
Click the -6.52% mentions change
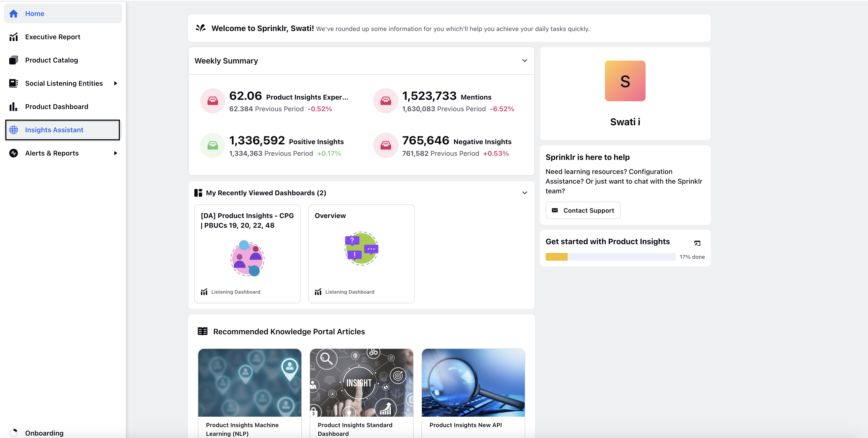coord(502,109)
